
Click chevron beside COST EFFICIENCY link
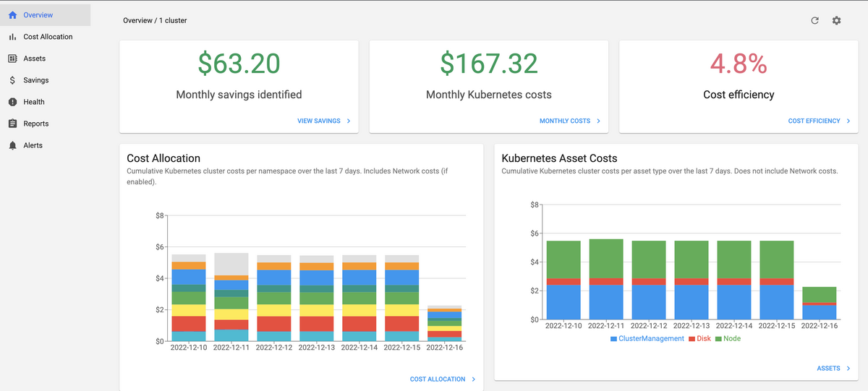click(x=848, y=121)
